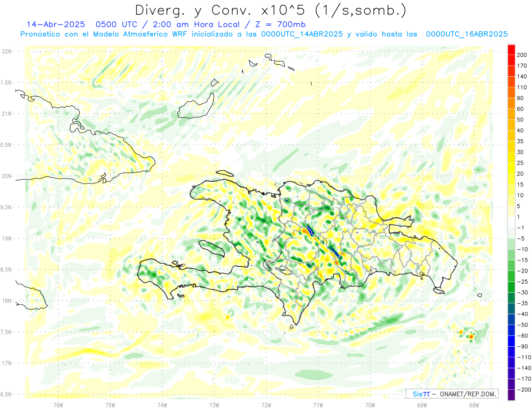Click the '-110' colorbar value

[x=523, y=357]
